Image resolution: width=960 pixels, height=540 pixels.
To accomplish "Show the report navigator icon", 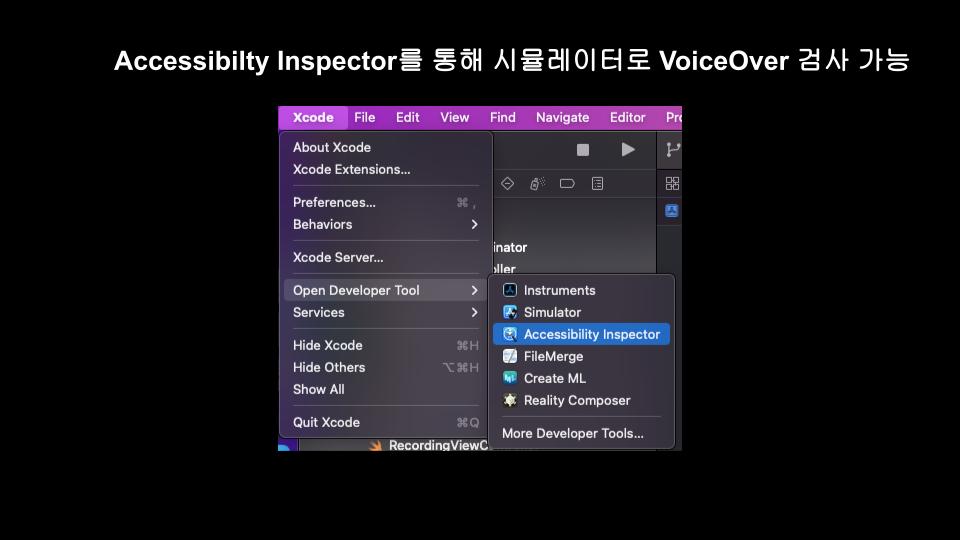I will (598, 184).
